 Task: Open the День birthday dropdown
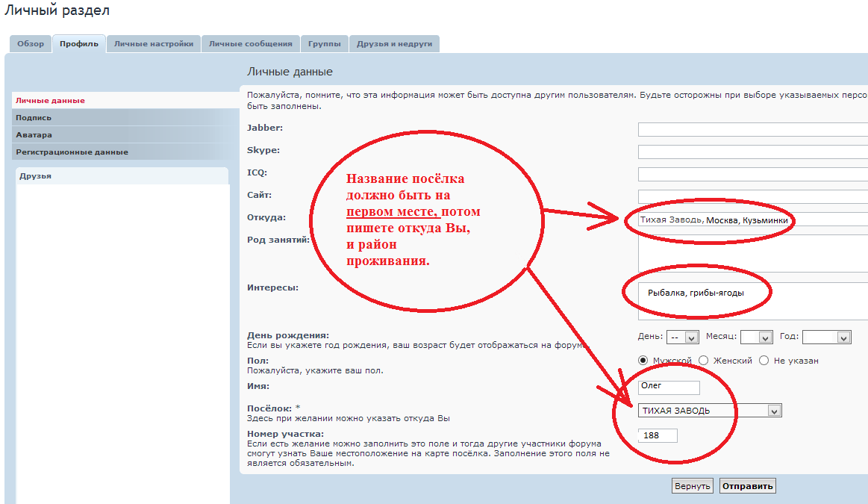coord(682,337)
